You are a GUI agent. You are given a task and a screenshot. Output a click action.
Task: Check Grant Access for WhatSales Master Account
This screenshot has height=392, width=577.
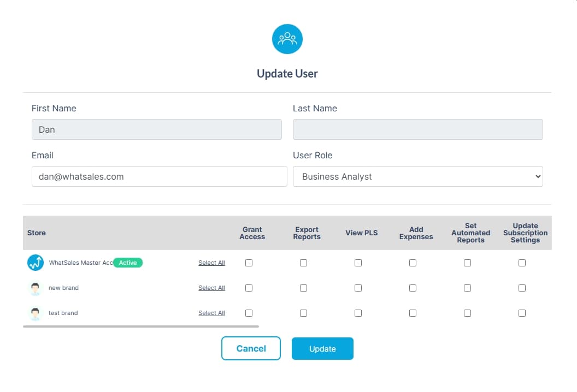[249, 263]
